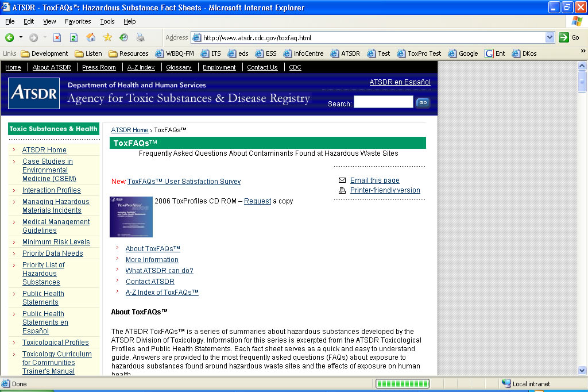Open the Priority Data Needs sidebar link
Screen dimensions: 588x392
tap(52, 253)
